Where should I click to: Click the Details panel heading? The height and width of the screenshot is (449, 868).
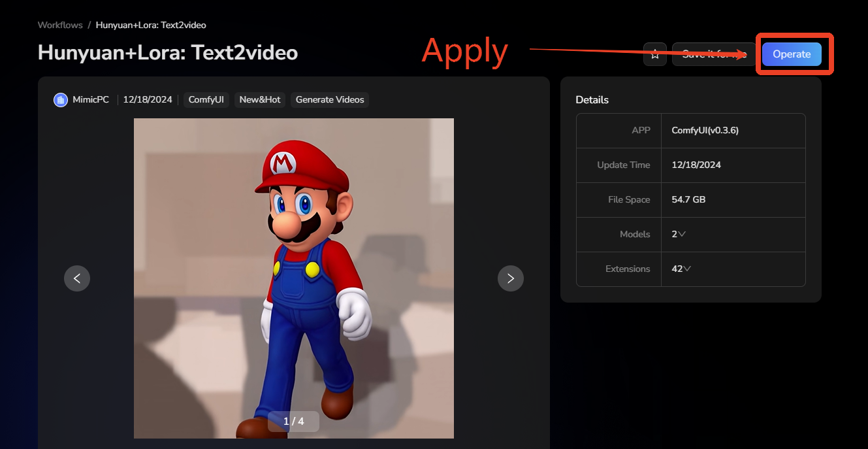pyautogui.click(x=592, y=100)
